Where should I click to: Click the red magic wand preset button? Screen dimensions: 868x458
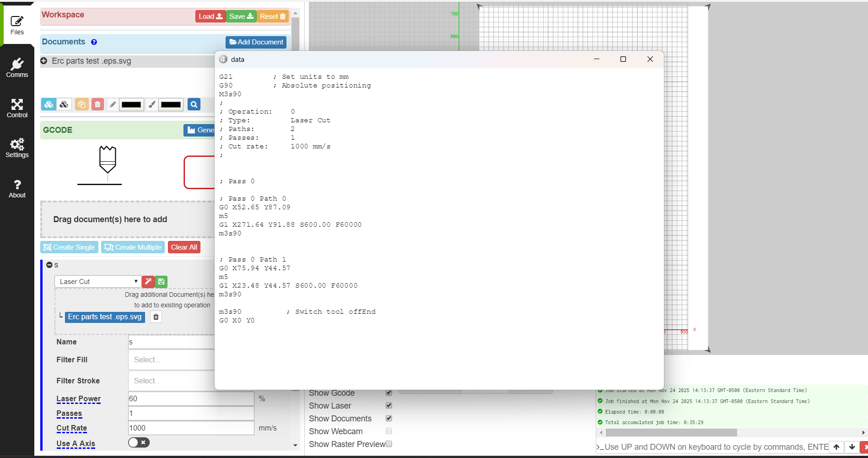[x=148, y=282]
